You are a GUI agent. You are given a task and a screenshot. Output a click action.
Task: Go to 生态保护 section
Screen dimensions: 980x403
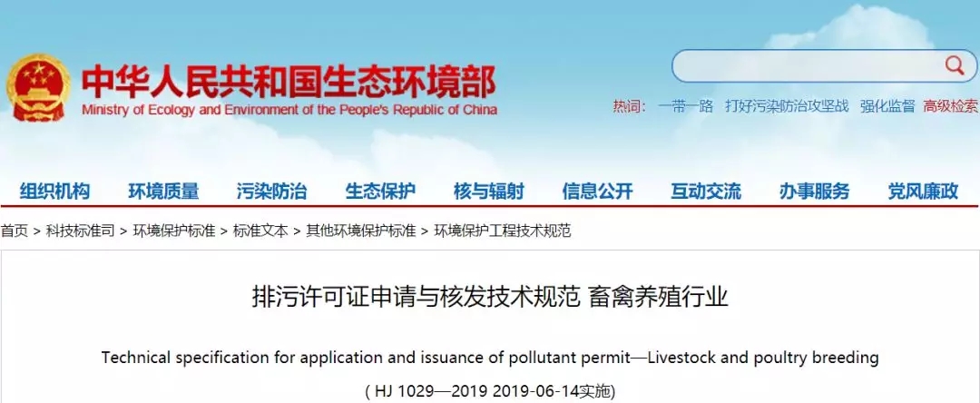click(380, 192)
